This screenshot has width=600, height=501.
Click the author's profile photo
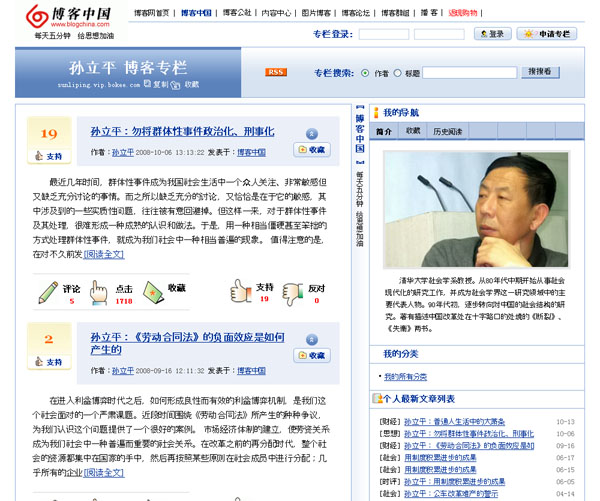(476, 209)
